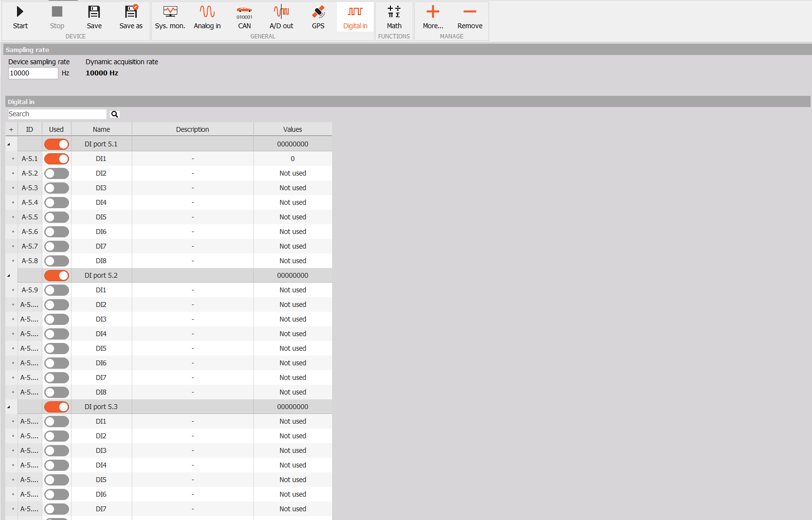Screen dimensions: 812x520
Task: Collapse the DI port 5.1 group
Action: point(9,144)
